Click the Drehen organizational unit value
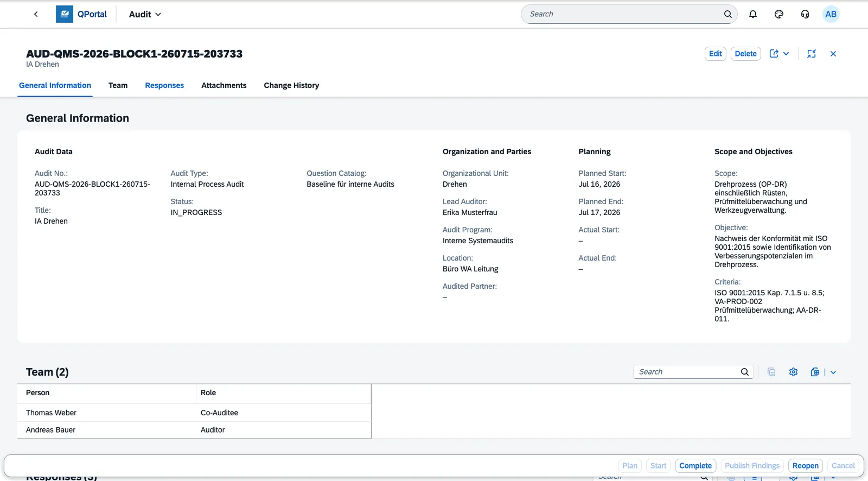Viewport: 868px width, 481px height. pos(455,184)
